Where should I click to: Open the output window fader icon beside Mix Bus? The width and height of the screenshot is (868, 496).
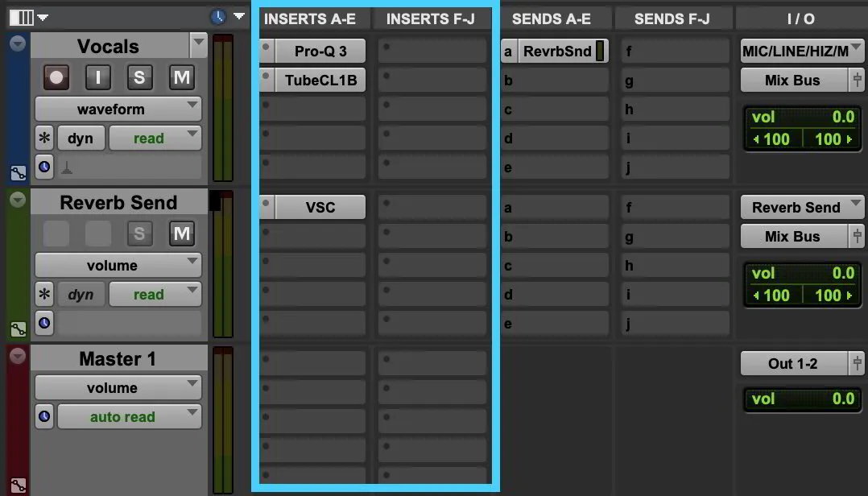(858, 80)
